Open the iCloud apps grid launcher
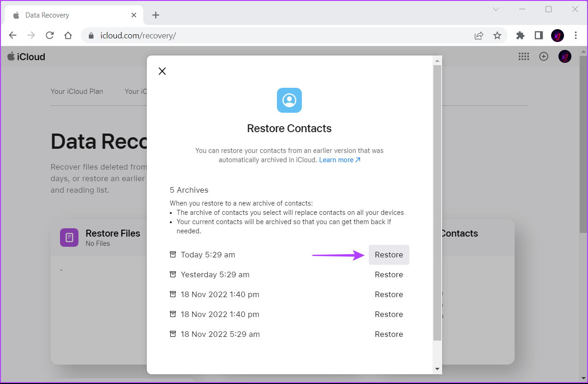This screenshot has width=588, height=384. 524,56
